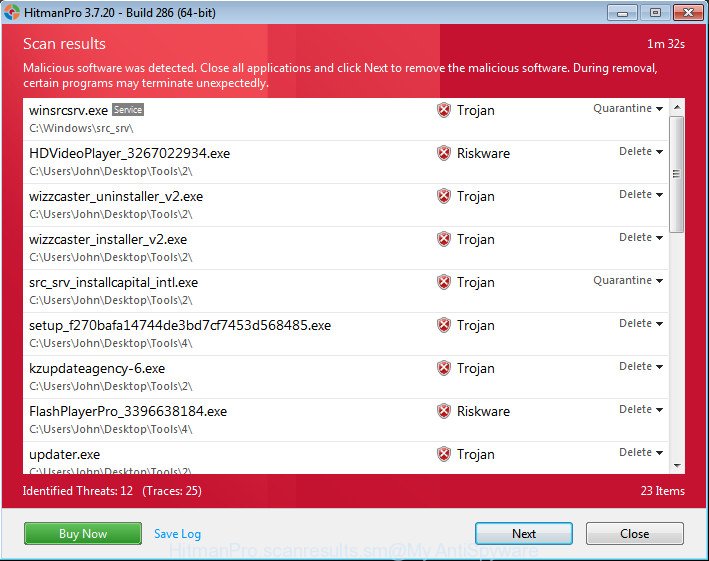The width and height of the screenshot is (709, 561).
Task: Select wizzcaster_uninstaller_v2.exe file name
Action: coord(116,197)
